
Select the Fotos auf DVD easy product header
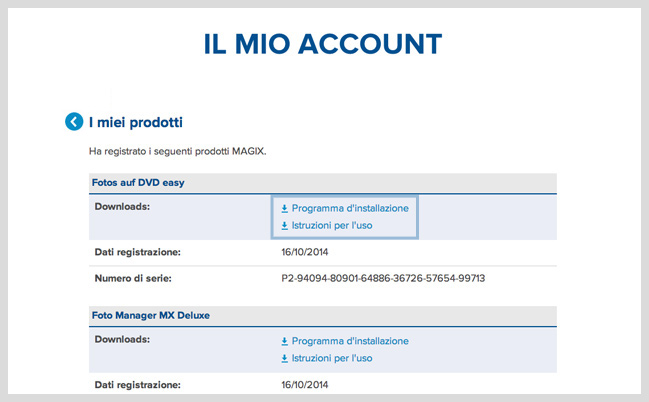(x=138, y=182)
